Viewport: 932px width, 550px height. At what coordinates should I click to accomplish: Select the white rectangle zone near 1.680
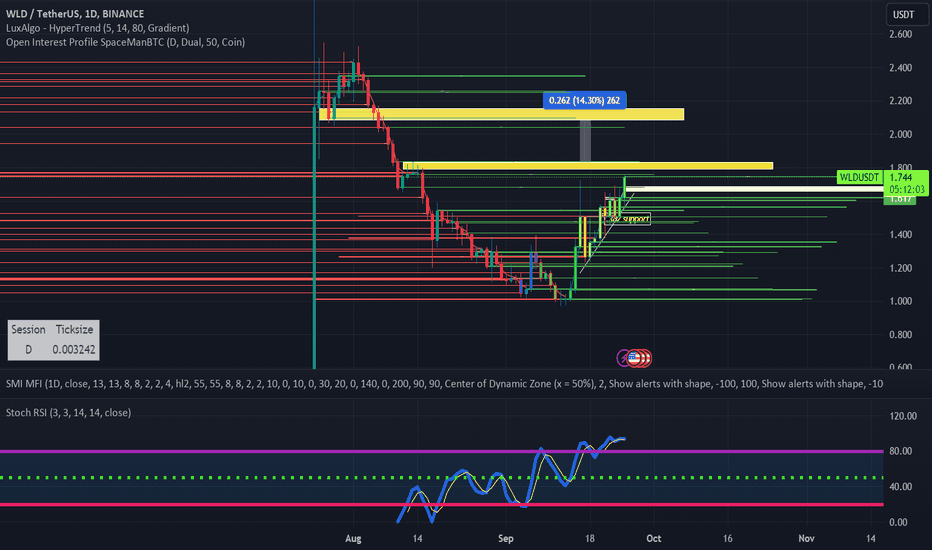click(x=753, y=189)
